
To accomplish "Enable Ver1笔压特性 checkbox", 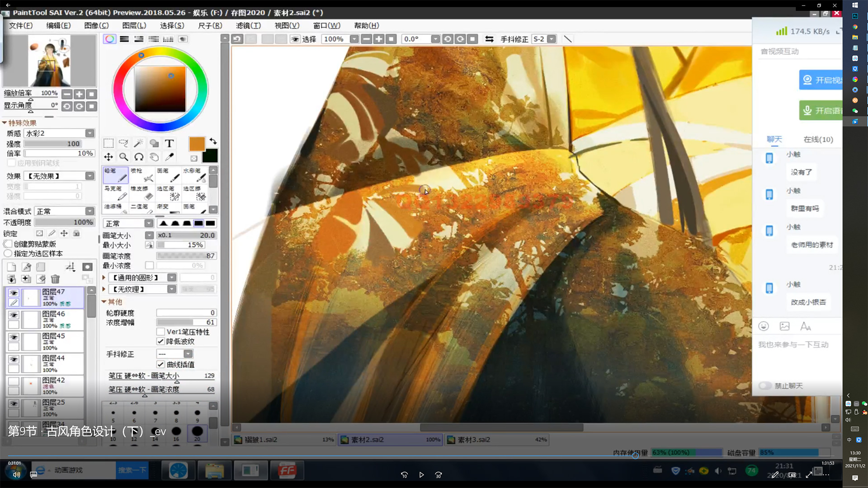I will pos(160,332).
